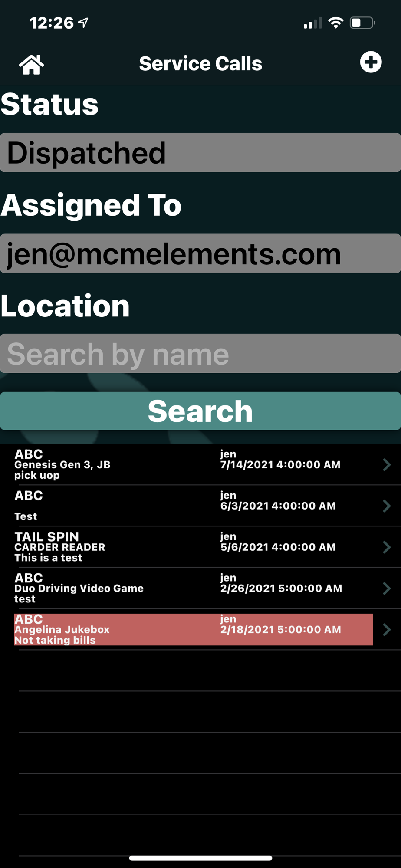Focus the Search by name location field
Viewport: 401px width, 868px height.
tap(200, 354)
